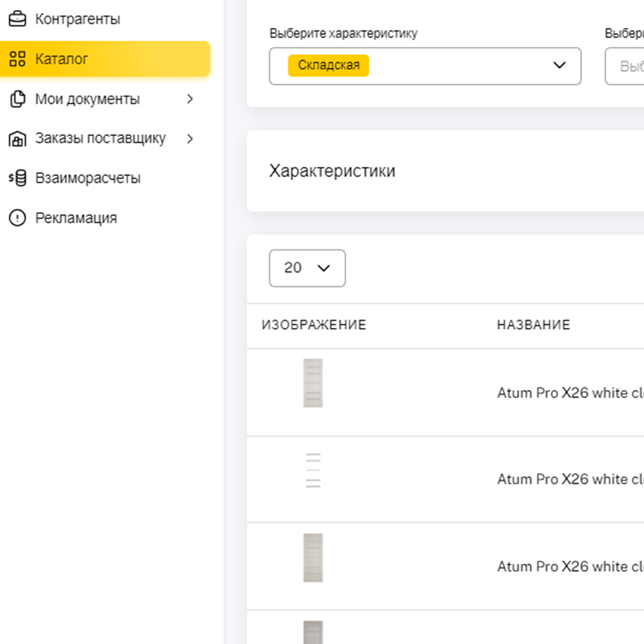Click the ИЗОБРАЖЕНИЕ column header
Viewport: 644px width, 644px height.
coord(314,325)
